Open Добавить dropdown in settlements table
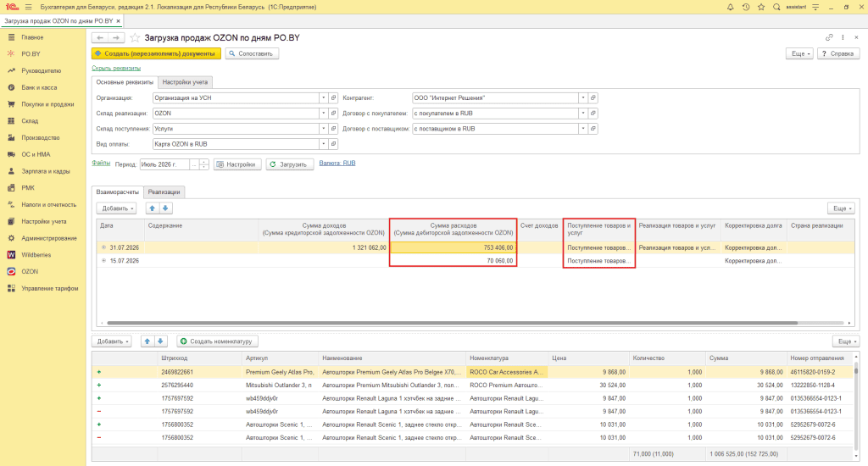Screen dimensions: 868x466 click(116, 208)
